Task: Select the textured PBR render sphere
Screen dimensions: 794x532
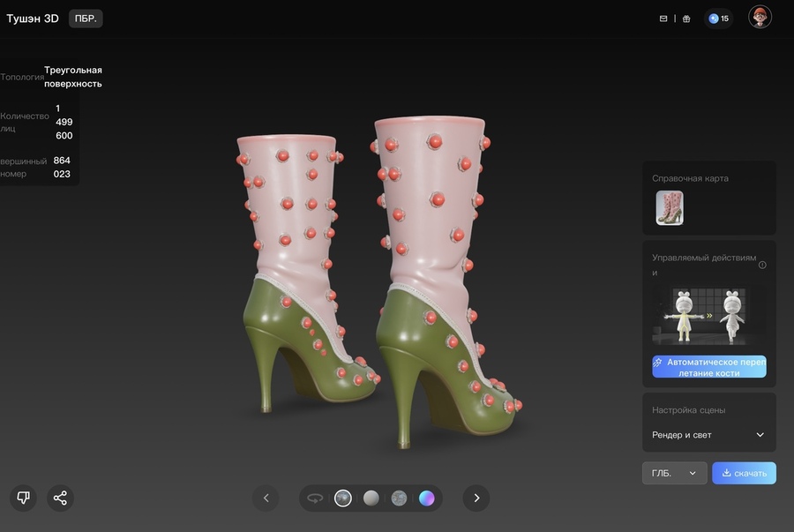Action: click(343, 498)
